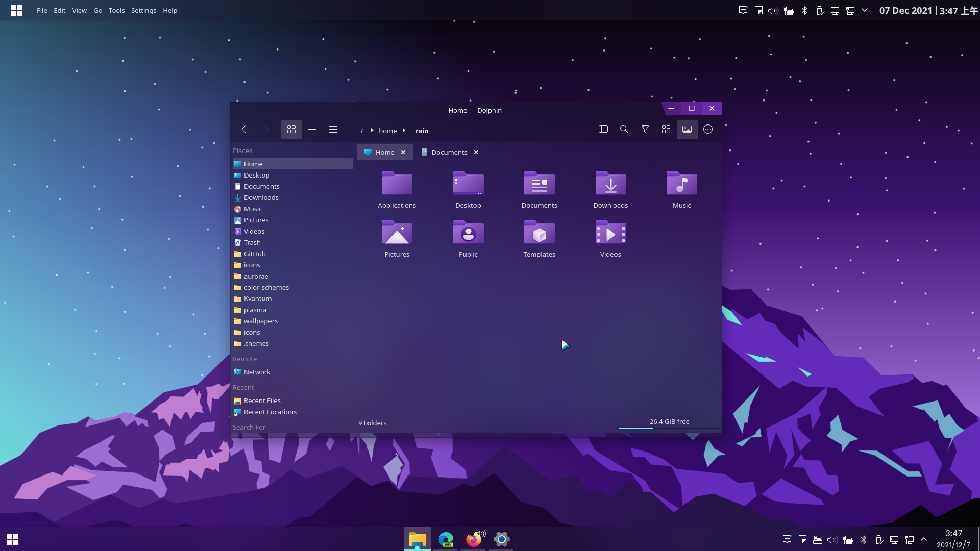Image resolution: width=980 pixels, height=551 pixels.
Task: Open Recent Locations in sidebar
Action: (292, 412)
